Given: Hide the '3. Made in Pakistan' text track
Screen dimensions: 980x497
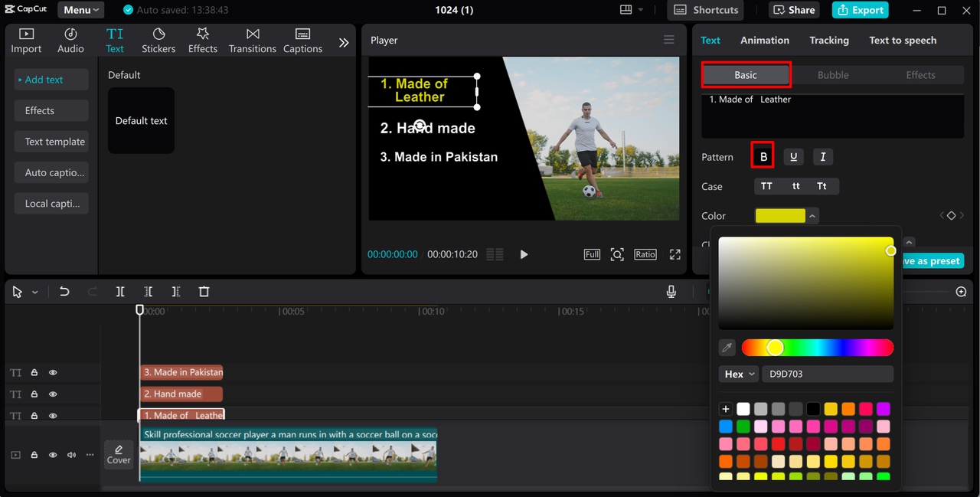Looking at the screenshot, I should coord(53,372).
